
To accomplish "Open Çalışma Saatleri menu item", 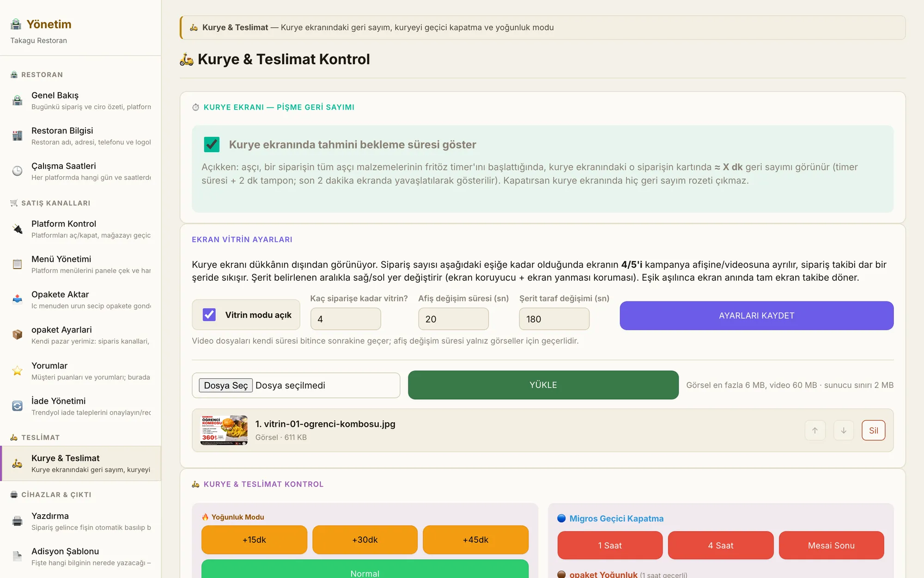I will click(81, 171).
